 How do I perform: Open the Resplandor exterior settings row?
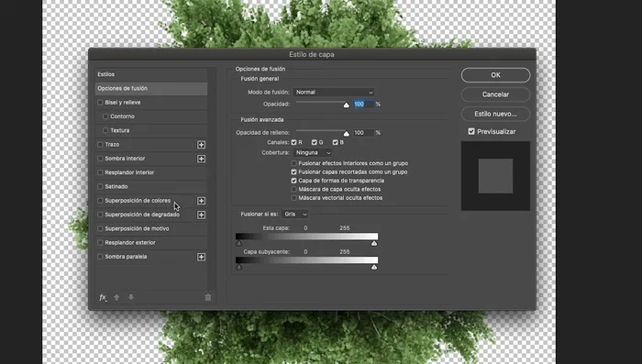[x=151, y=242]
